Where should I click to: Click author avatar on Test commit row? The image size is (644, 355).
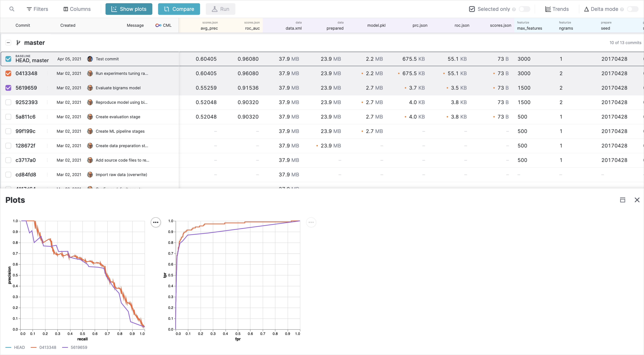90,59
